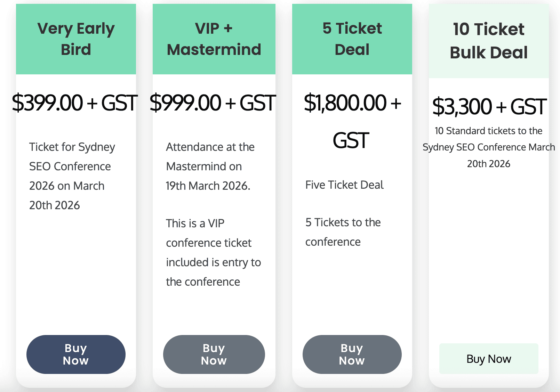
Task: Select Buy Now for 10 Ticket Bulk Deal
Action: (x=488, y=359)
